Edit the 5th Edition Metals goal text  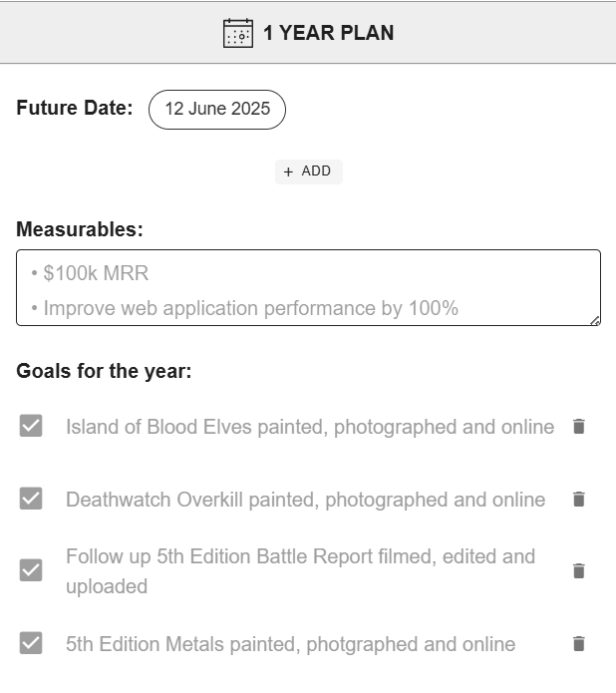click(290, 644)
